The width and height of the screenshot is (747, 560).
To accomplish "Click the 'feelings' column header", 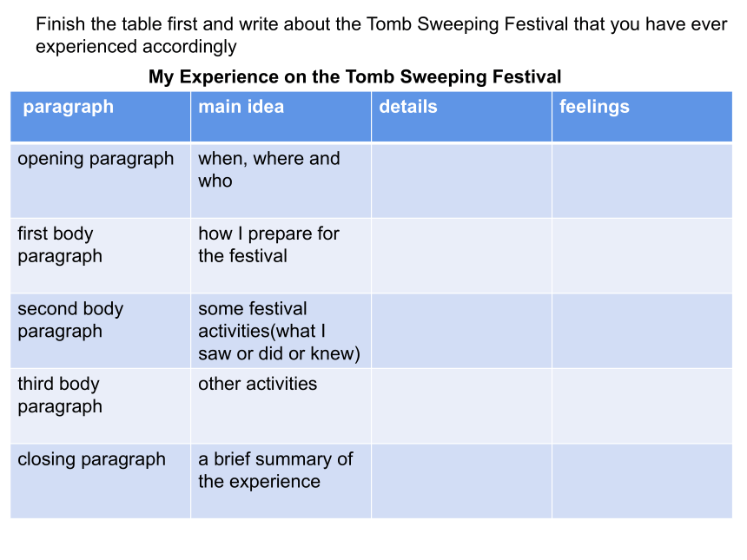I will pos(642,116).
